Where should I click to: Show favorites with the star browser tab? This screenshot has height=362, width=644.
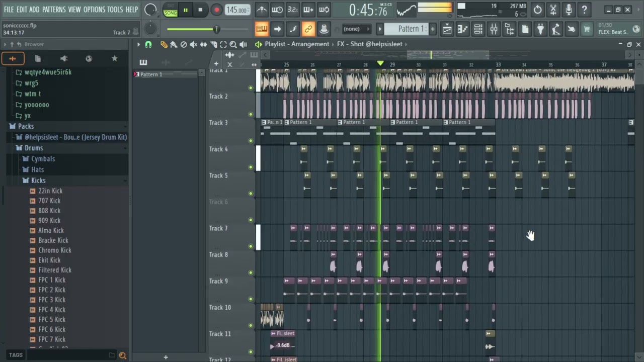tap(115, 59)
